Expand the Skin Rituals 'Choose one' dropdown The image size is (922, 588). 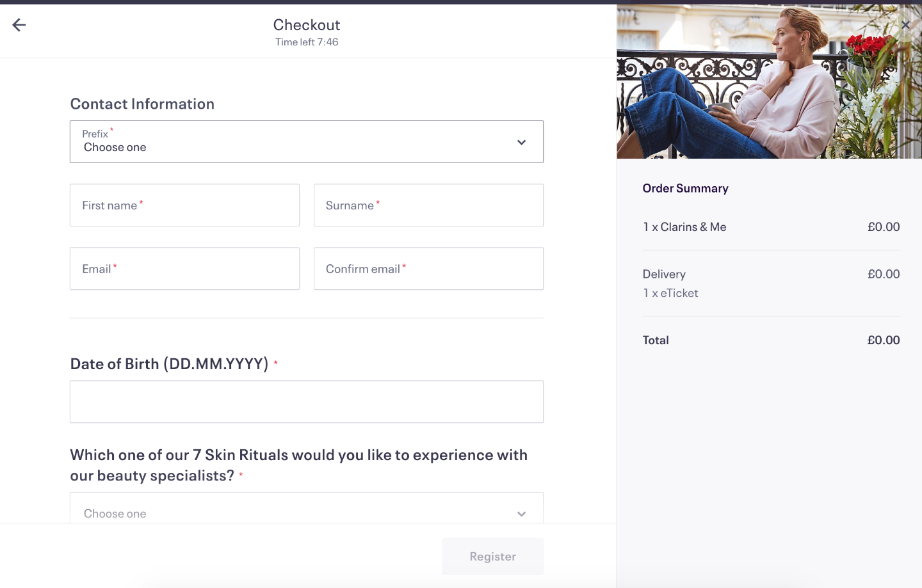(x=307, y=508)
